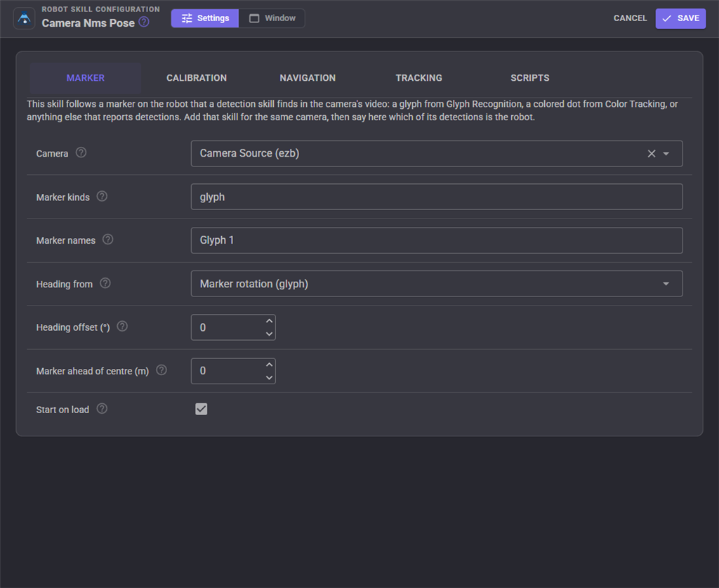Show help for Marker names
The image size is (719, 588).
click(107, 240)
